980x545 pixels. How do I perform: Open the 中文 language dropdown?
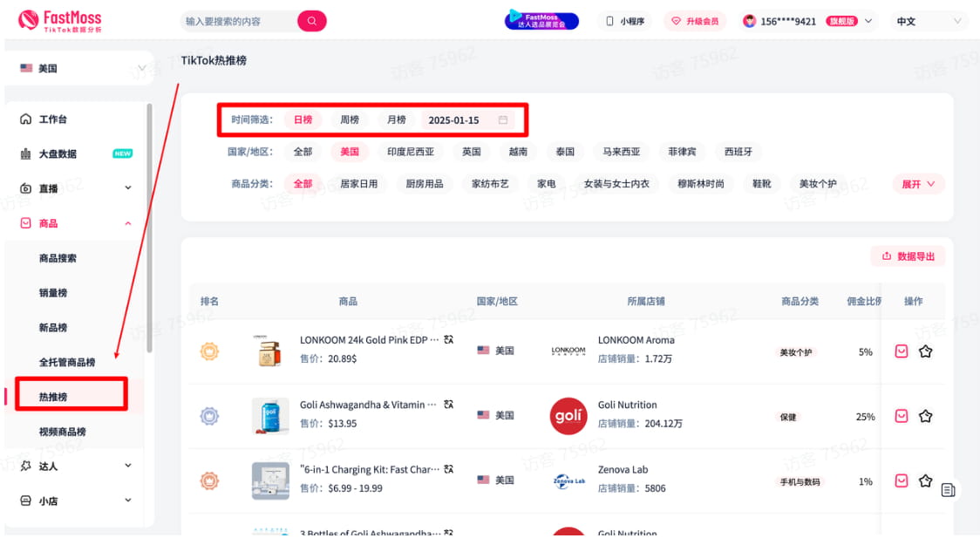pos(930,21)
